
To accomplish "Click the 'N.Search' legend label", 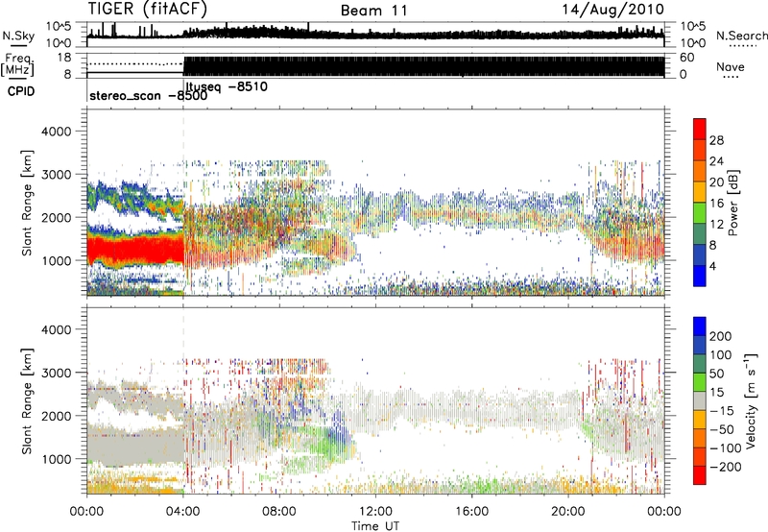I will click(x=741, y=36).
